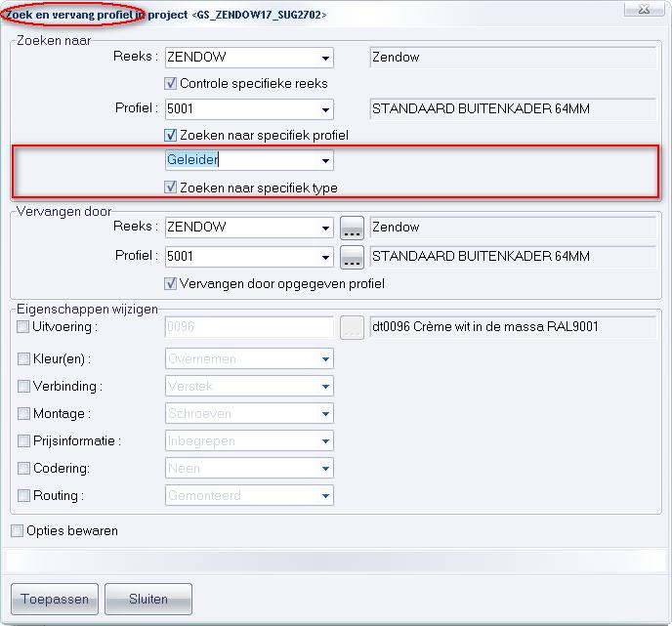Enable the Prijsinformatie checkbox
This screenshot has height=626, width=672.
click(23, 440)
